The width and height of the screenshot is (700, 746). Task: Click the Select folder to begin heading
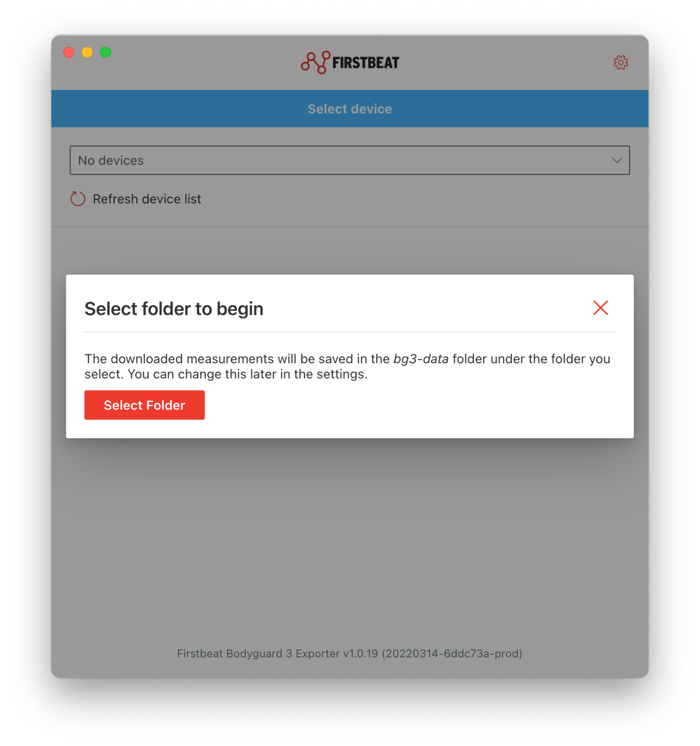(x=174, y=309)
